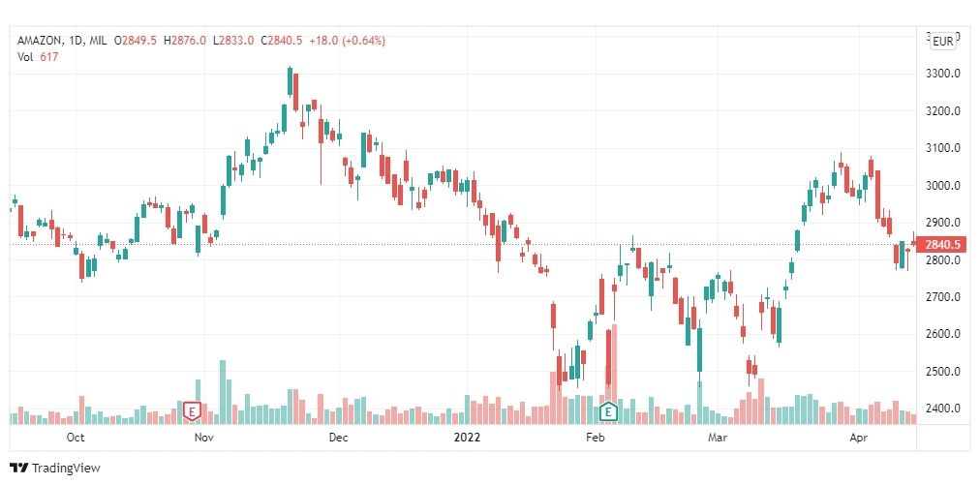The width and height of the screenshot is (980, 485).
Task: Select the H2876.0 high value in the legend
Action: click(x=185, y=41)
